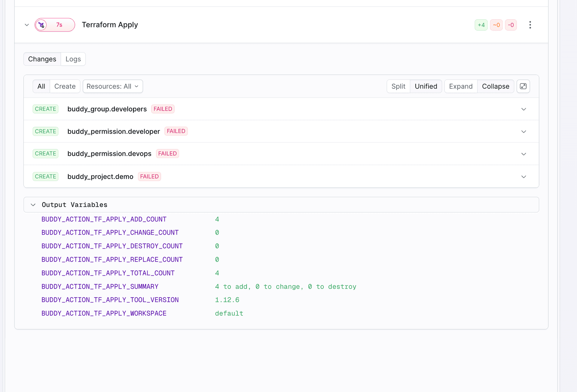
Task: Click CREATE badge for buddy_permission.devops
Action: point(45,154)
